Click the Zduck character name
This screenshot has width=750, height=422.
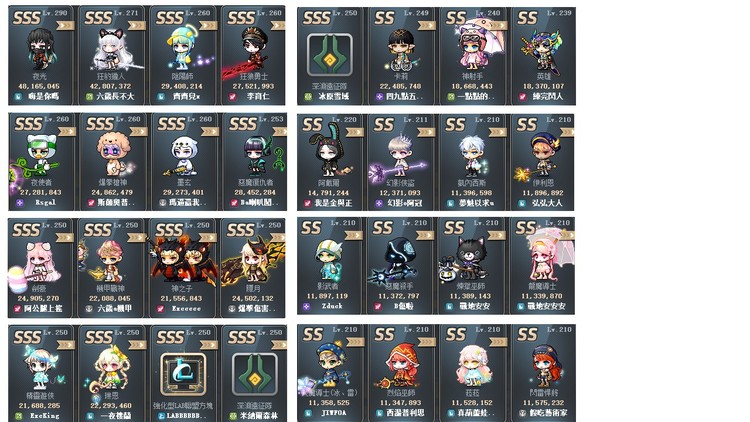(331, 306)
